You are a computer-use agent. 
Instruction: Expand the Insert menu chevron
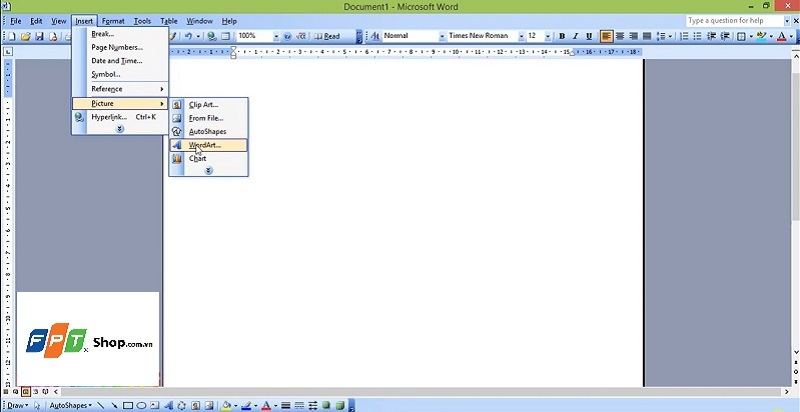[x=120, y=130]
